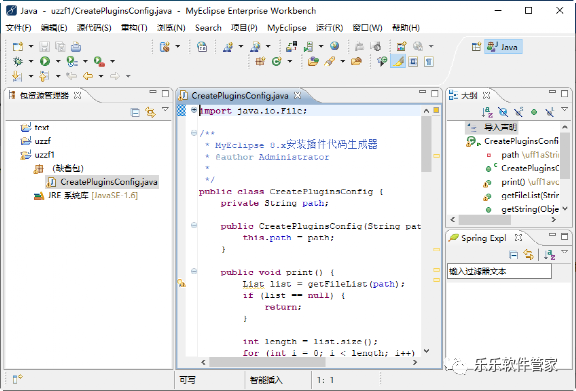Switch to the Java perspective button
Image resolution: width=576 pixels, height=391 pixels.
[x=503, y=47]
